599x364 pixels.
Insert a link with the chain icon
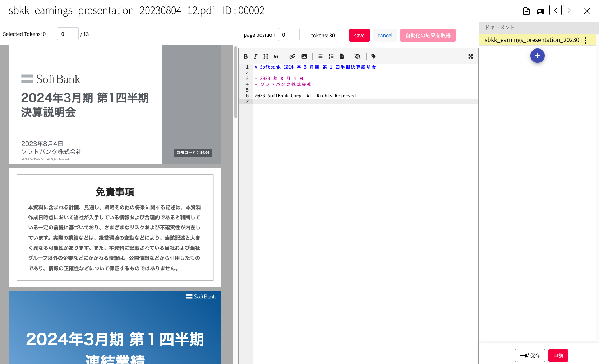point(292,56)
